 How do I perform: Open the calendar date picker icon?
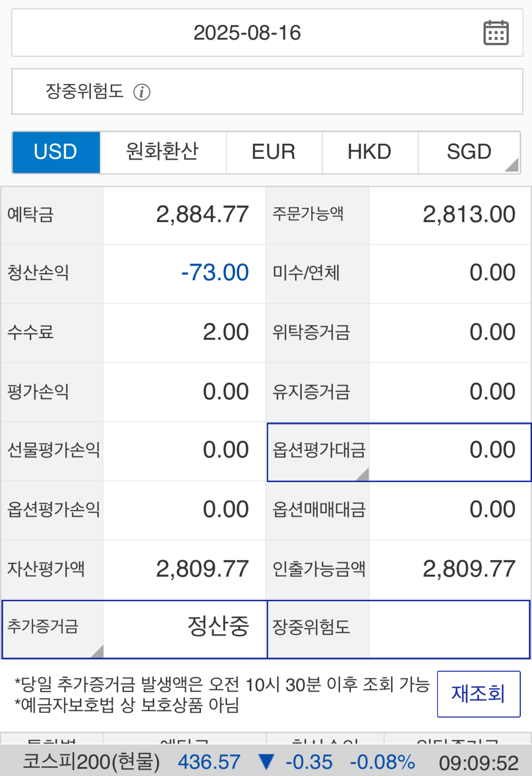click(496, 33)
